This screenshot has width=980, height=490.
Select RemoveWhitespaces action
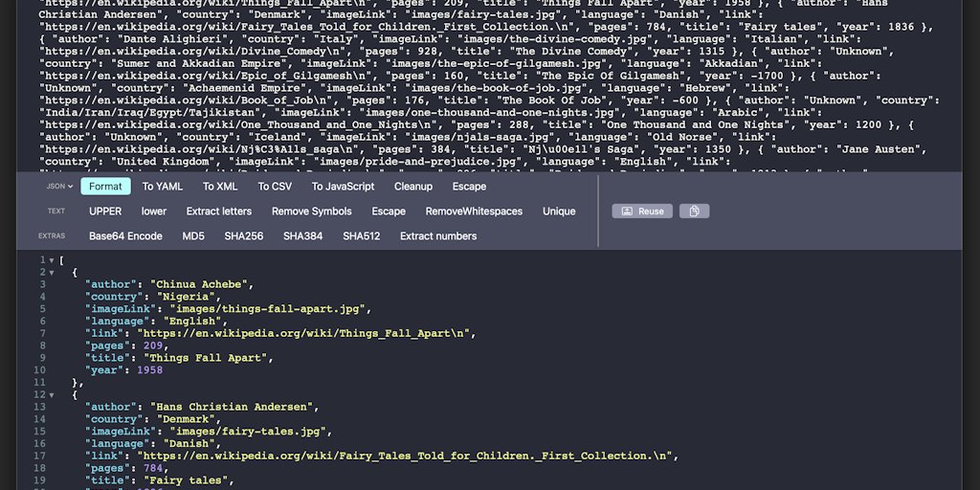474,212
